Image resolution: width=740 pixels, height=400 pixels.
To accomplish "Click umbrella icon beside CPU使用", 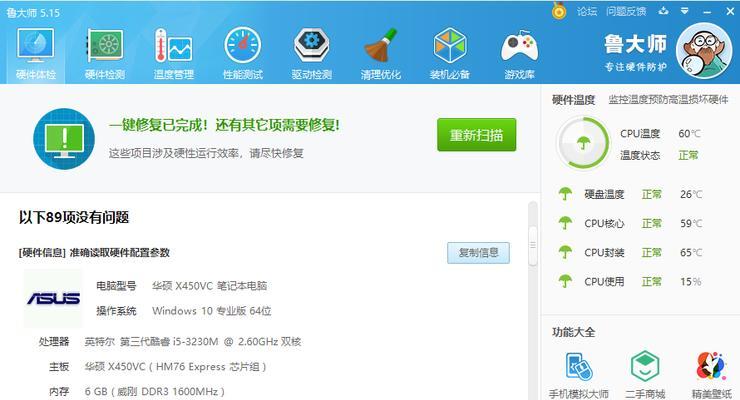I will pyautogui.click(x=565, y=282).
